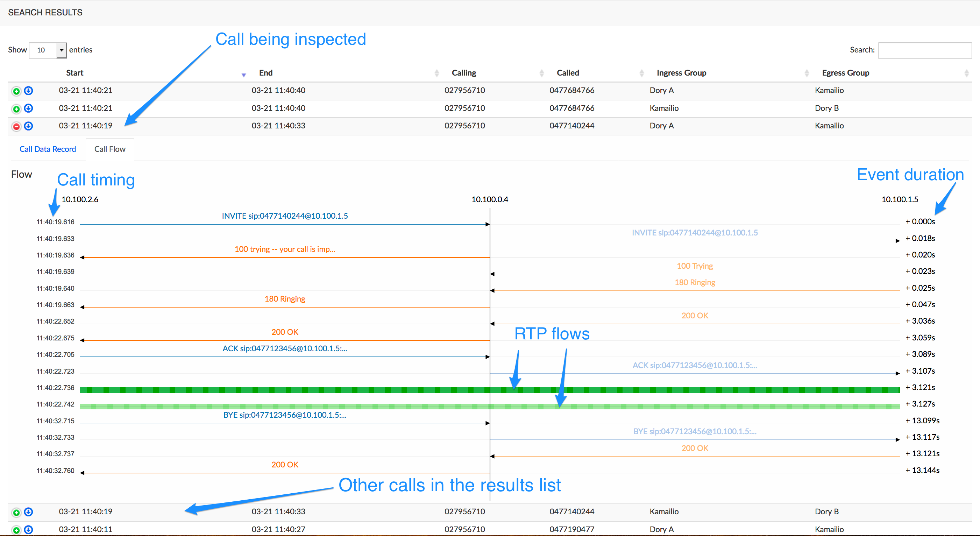Select the light orange '180 Ringing' message

695,282
